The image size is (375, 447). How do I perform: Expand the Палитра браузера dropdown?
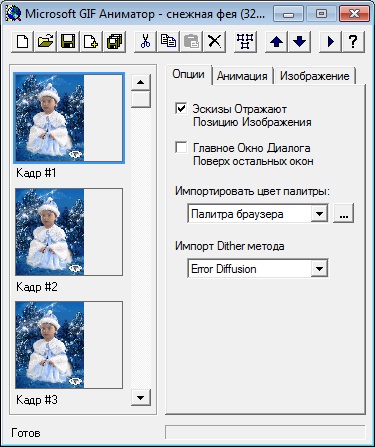(x=319, y=214)
